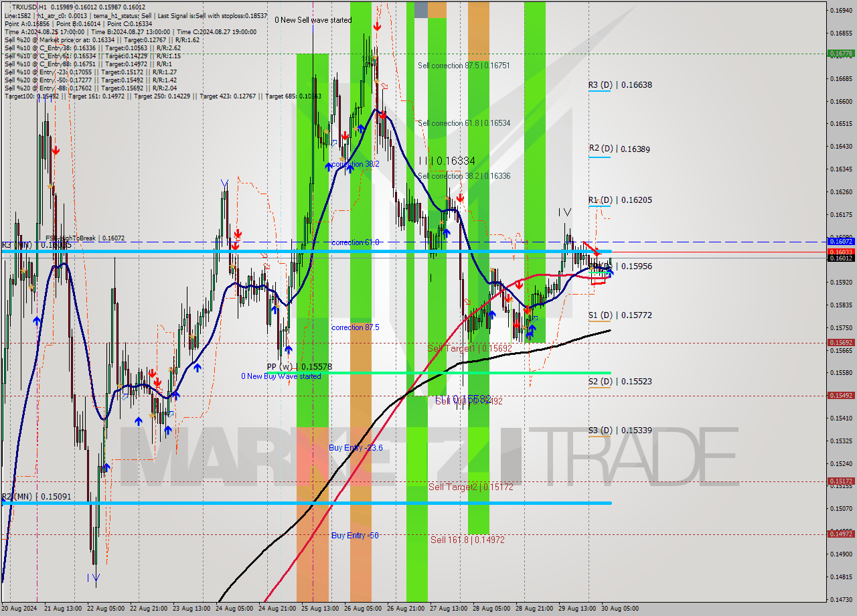The image size is (857, 616).
Task: Click the 'Buy Entry -50' label
Action: point(355,536)
